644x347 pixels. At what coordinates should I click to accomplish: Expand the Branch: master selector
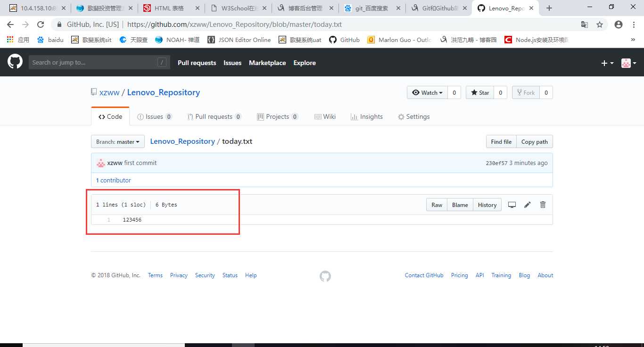tap(118, 142)
